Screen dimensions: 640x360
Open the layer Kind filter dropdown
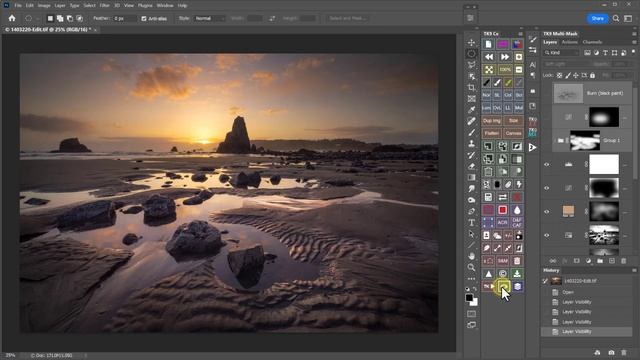coord(562,53)
